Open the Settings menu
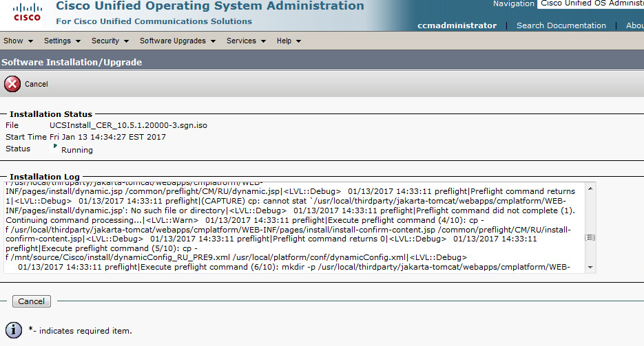 coord(62,41)
